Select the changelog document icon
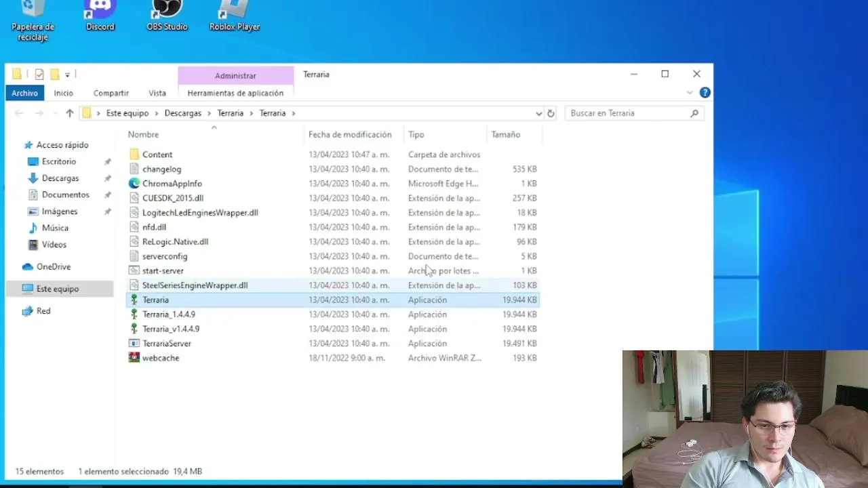 134,169
